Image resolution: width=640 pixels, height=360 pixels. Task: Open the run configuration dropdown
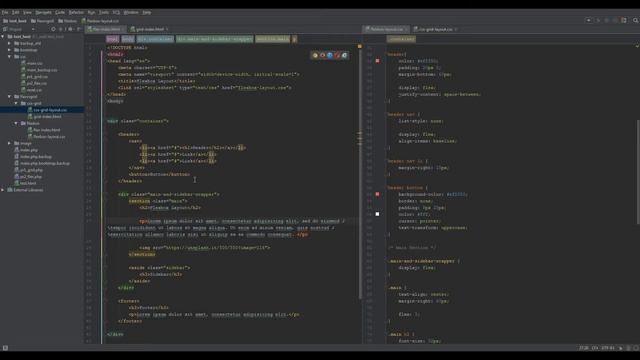click(x=589, y=20)
